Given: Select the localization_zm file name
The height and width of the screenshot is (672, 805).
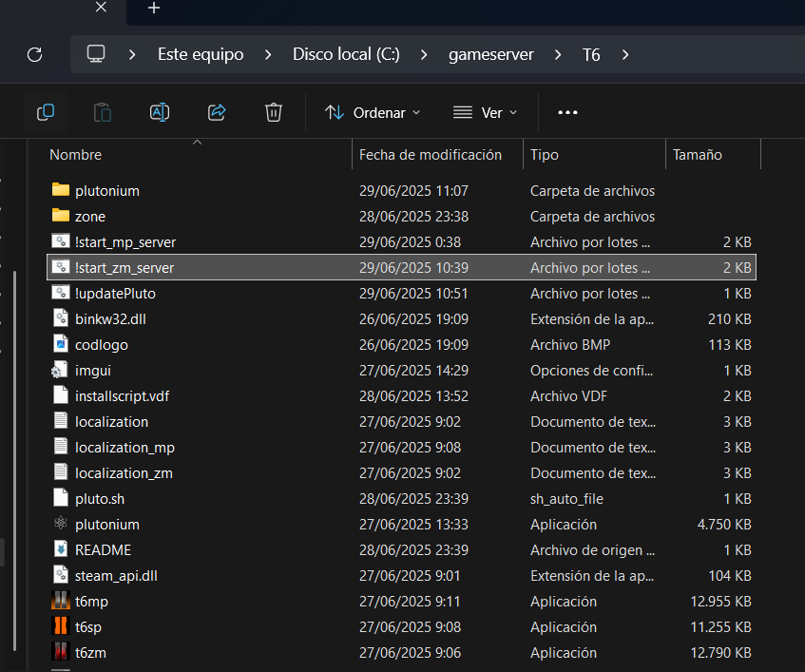Looking at the screenshot, I should click(124, 473).
